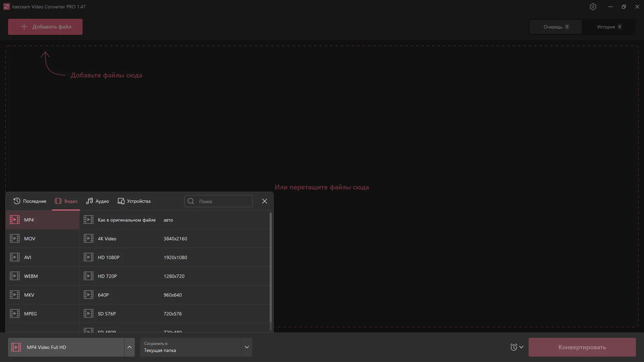Click the scheduler clock icon
Image resolution: width=644 pixels, height=362 pixels.
(x=514, y=347)
